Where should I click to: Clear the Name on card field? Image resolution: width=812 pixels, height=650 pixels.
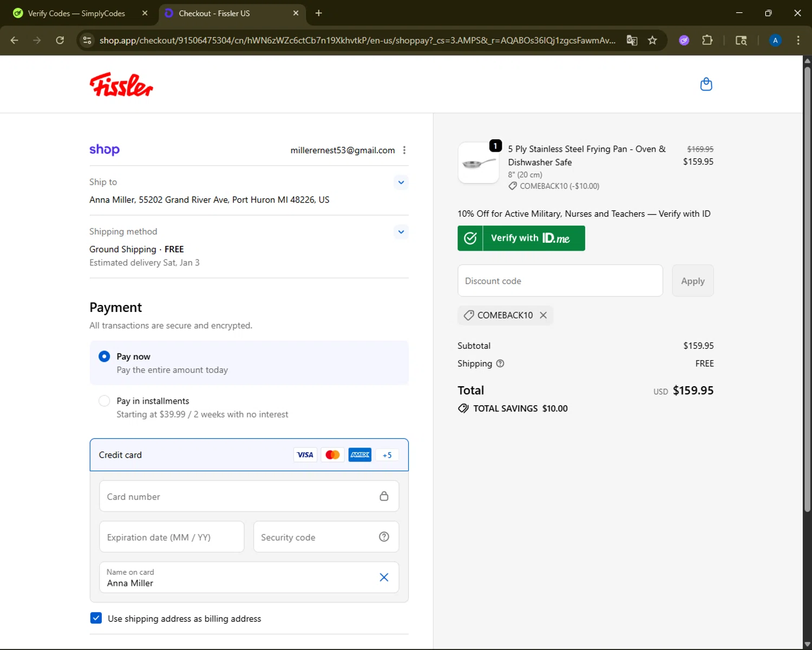[x=384, y=577]
